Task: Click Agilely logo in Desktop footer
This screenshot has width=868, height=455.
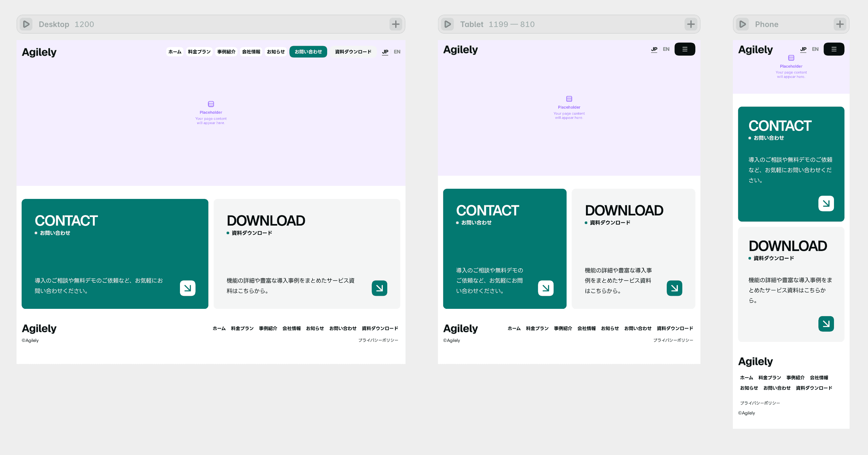Action: pyautogui.click(x=39, y=328)
